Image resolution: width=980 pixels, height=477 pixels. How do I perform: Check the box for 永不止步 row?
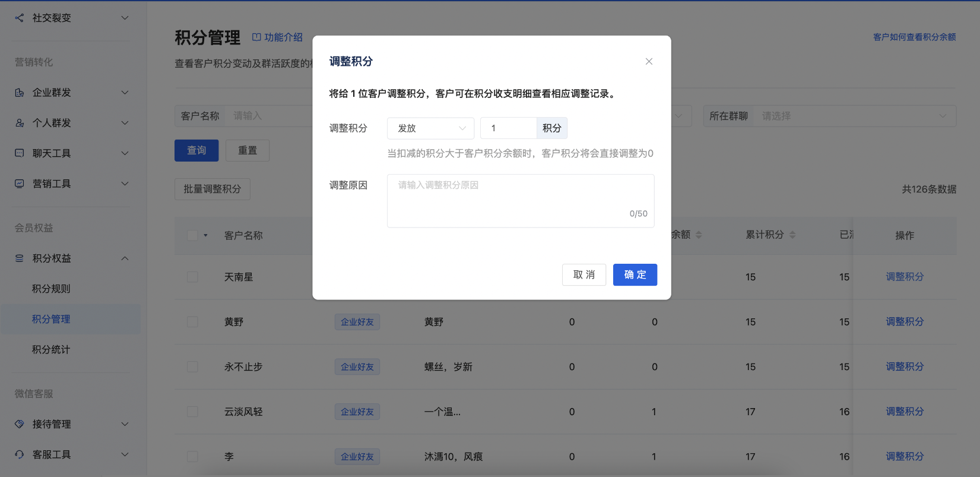[x=192, y=367]
